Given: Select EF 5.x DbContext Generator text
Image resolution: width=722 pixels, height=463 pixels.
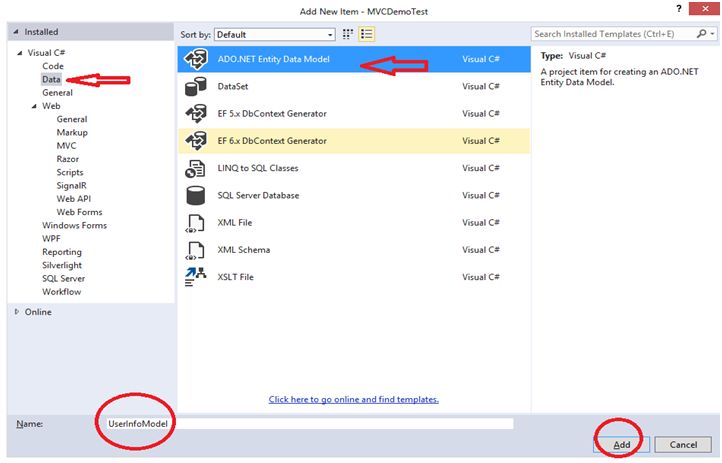Looking at the screenshot, I should 272,113.
